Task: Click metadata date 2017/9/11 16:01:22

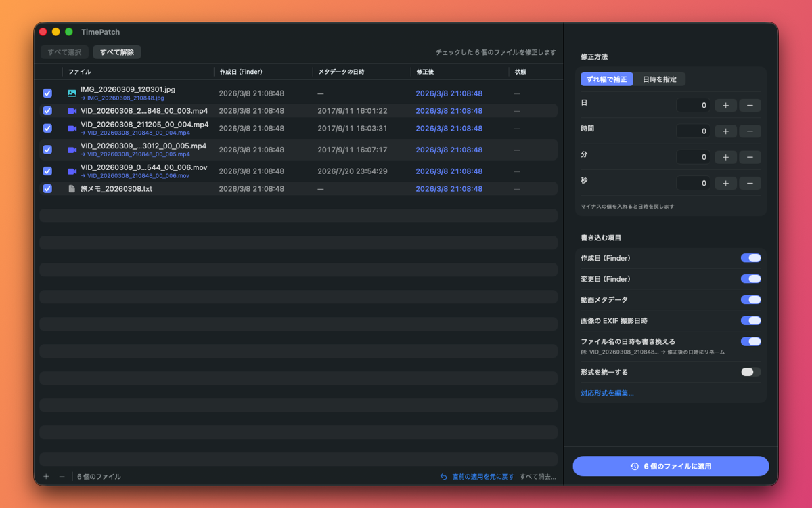Action: (x=353, y=110)
